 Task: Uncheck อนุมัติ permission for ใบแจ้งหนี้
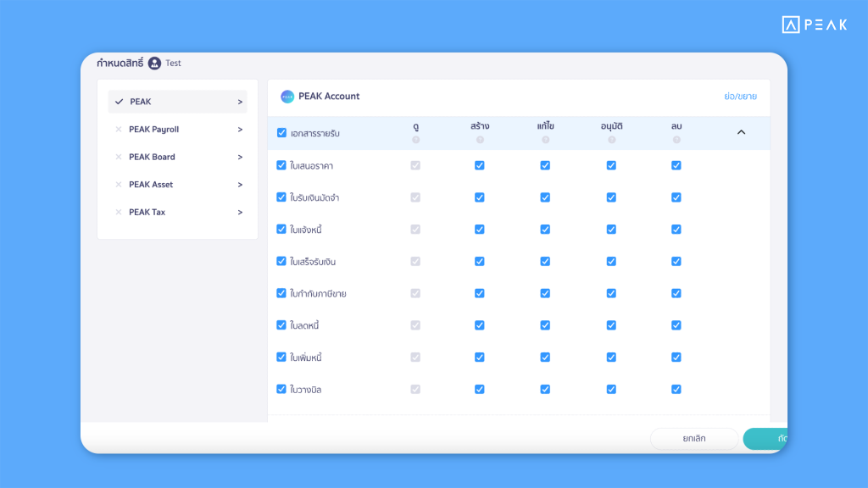[x=611, y=229]
